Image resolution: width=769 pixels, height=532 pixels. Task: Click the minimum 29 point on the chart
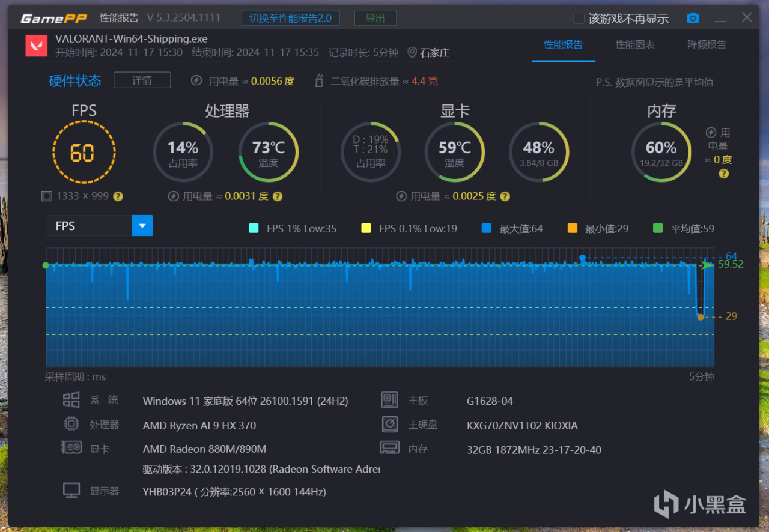(700, 316)
